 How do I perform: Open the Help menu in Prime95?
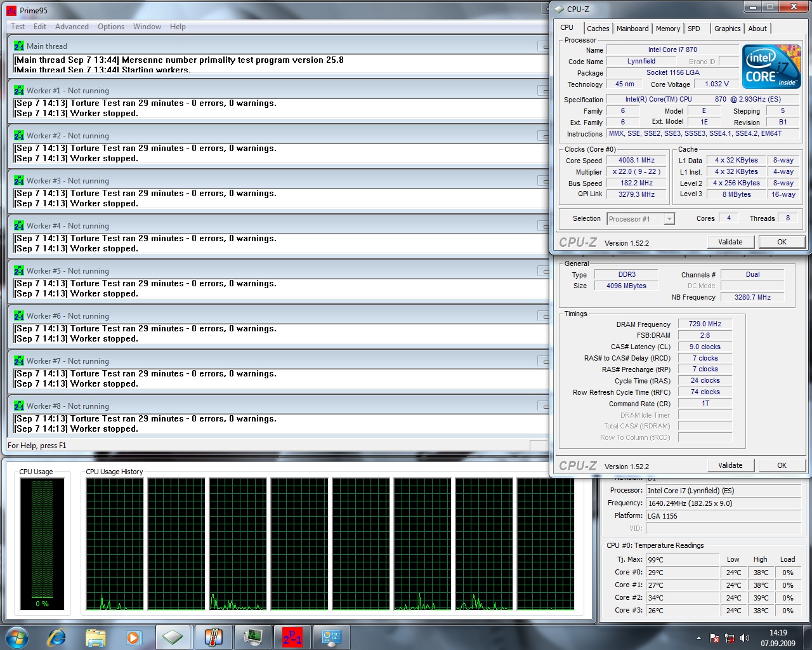pyautogui.click(x=178, y=27)
